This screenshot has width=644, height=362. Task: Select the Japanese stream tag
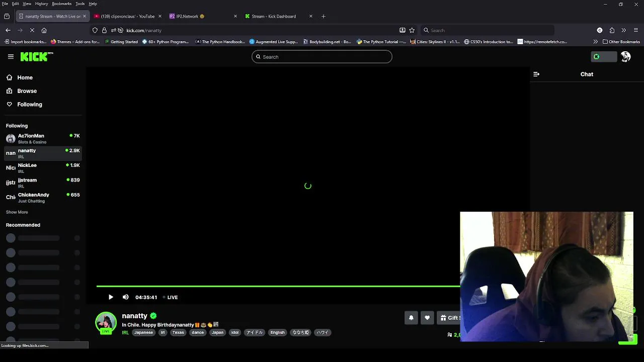tap(143, 332)
